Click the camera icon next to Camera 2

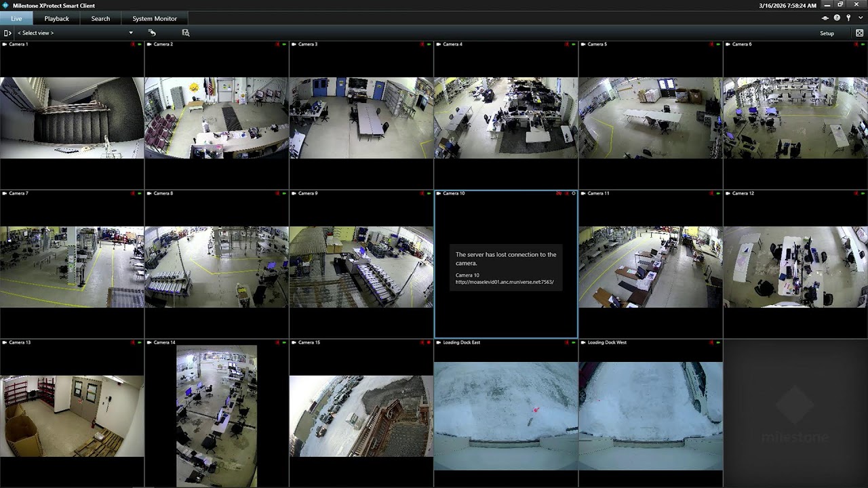pos(149,44)
